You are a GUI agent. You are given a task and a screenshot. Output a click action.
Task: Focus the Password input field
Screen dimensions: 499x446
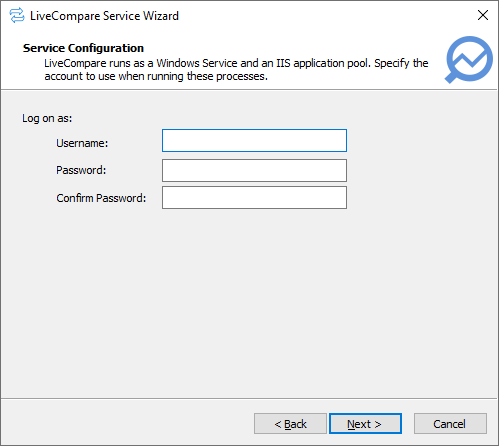pyautogui.click(x=254, y=170)
